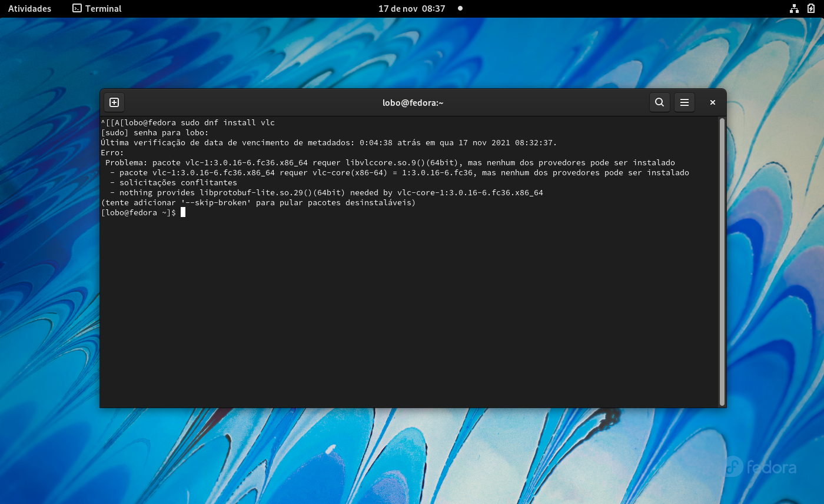Click the 'sudo dnf install vlc' command line

(x=188, y=123)
